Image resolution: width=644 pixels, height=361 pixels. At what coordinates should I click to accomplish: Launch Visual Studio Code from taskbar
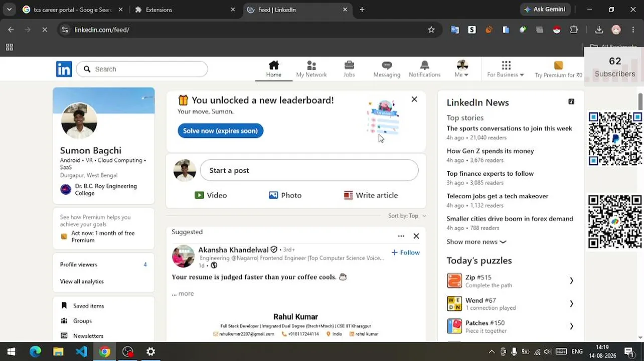coord(81,351)
